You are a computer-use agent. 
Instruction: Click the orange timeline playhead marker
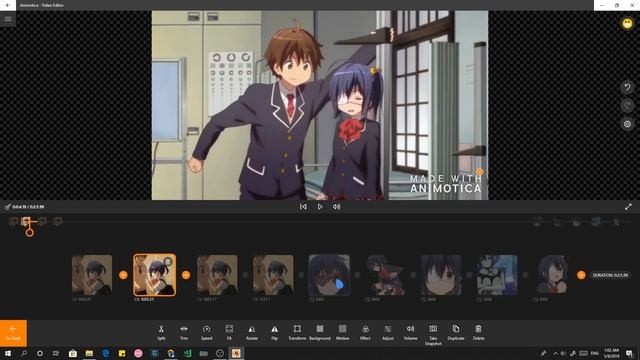(29, 233)
